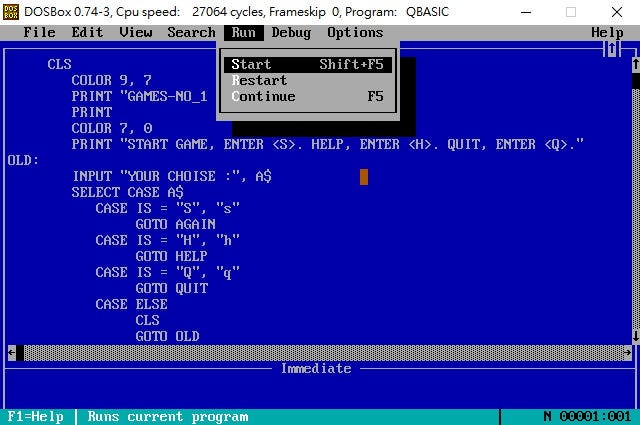Click the horizontal scrollbar track
This screenshot has width=640, height=425.
click(323, 352)
